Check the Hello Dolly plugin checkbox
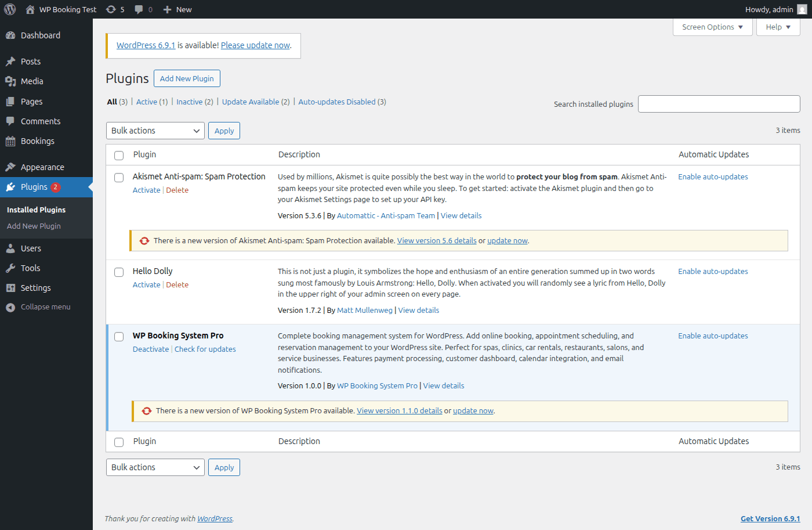Screen dimensions: 812x530 [119, 272]
